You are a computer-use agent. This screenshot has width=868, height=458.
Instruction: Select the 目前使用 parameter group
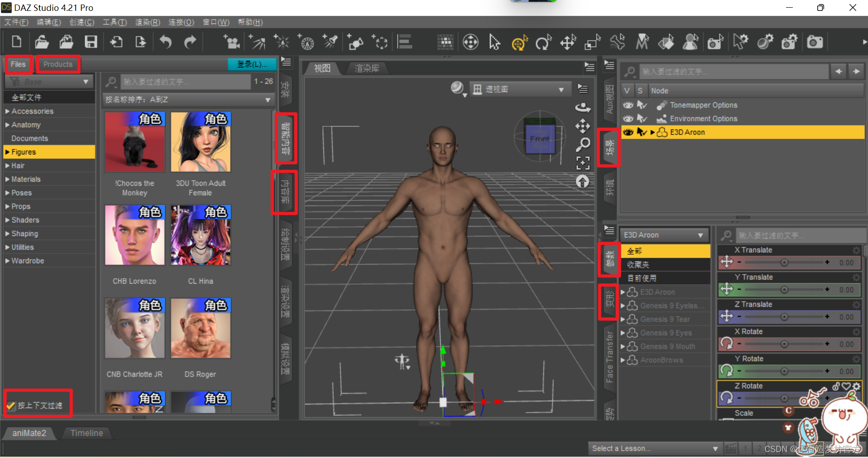point(665,278)
